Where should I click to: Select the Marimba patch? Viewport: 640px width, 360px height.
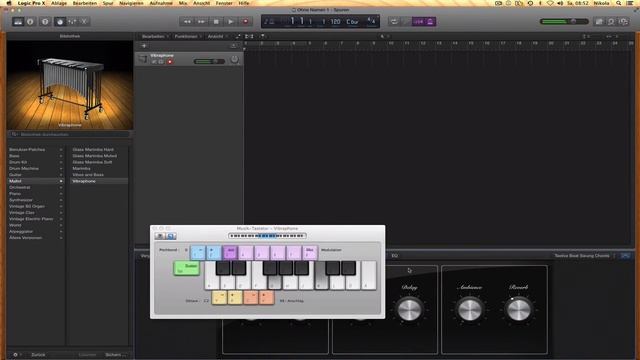coord(81,168)
